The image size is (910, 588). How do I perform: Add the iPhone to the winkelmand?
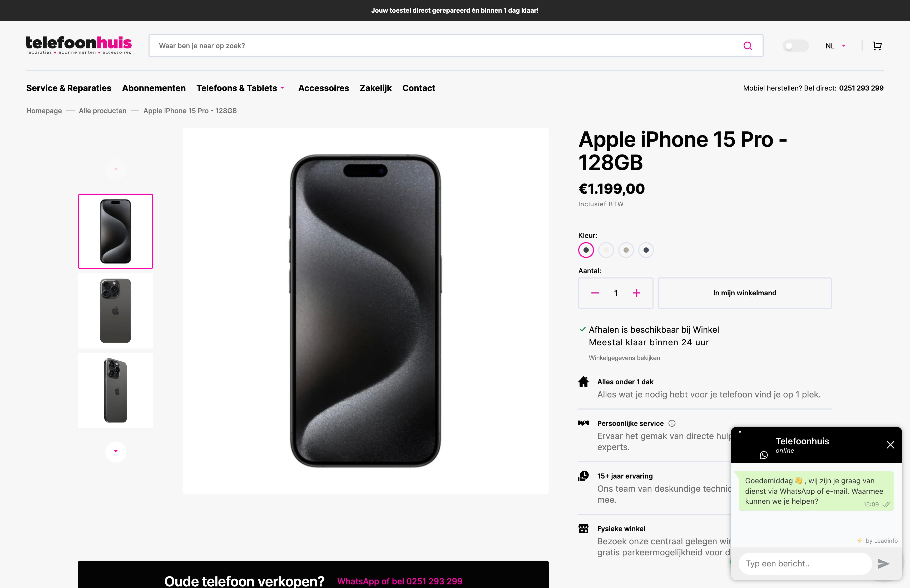744,293
